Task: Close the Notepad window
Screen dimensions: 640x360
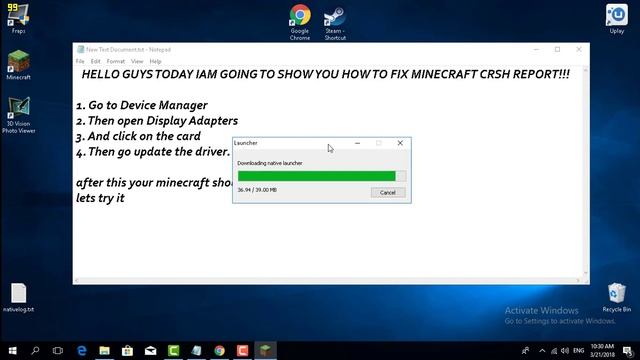Action: tap(579, 49)
